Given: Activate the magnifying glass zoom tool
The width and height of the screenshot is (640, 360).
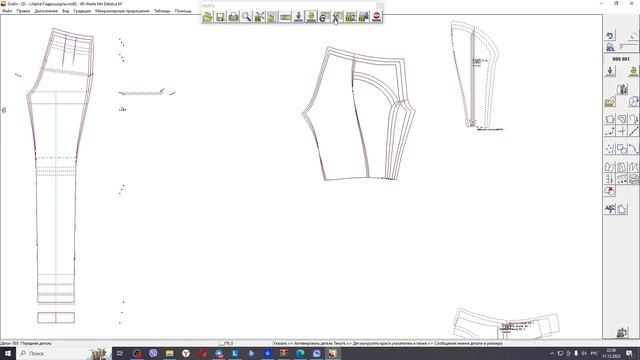Looking at the screenshot, I should tap(247, 17).
